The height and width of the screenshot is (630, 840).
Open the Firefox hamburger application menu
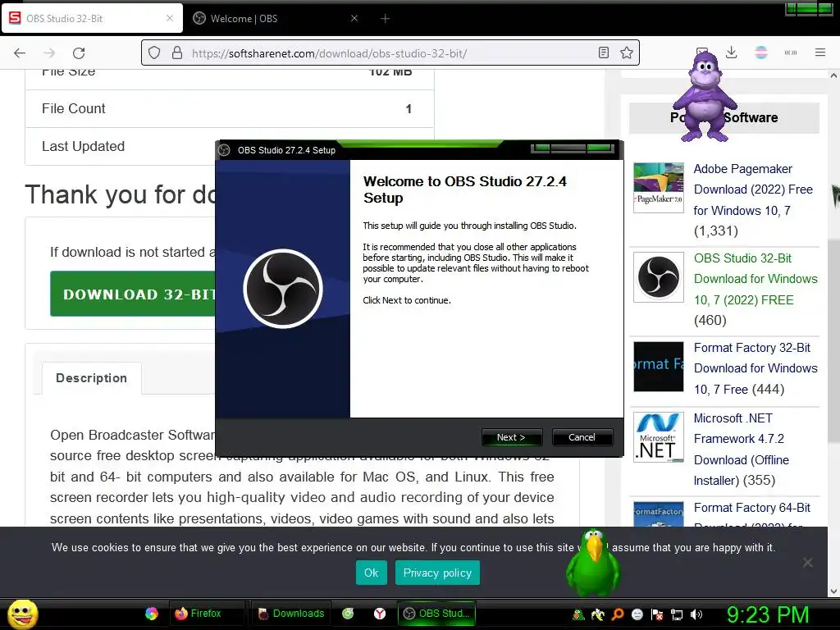[x=820, y=52]
